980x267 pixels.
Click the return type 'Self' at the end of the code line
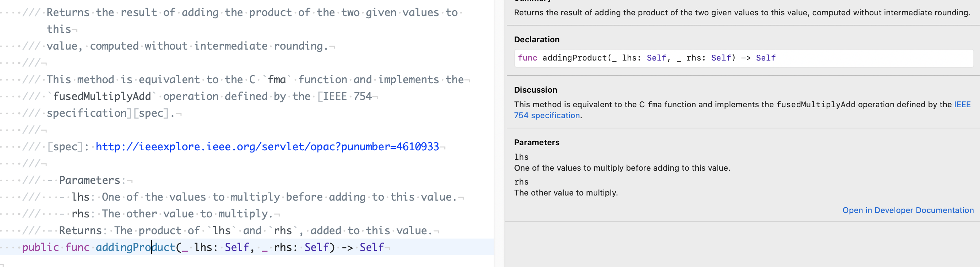(x=372, y=247)
